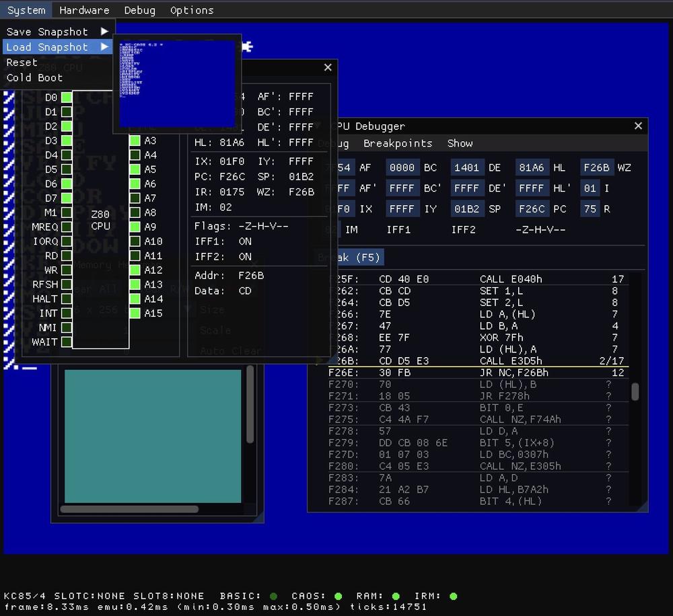Click the D7 pin indicator
Screen dimensions: 673x616
point(67,198)
